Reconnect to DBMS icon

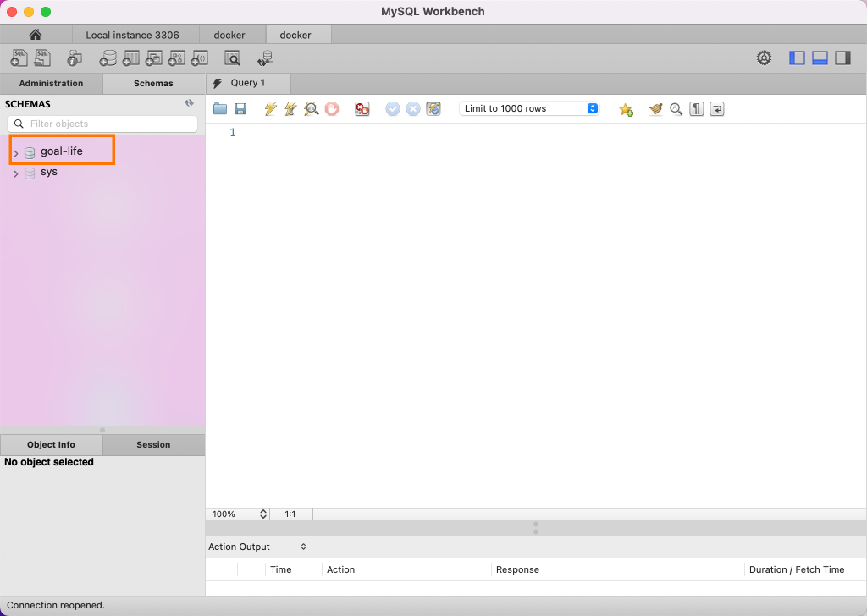265,58
